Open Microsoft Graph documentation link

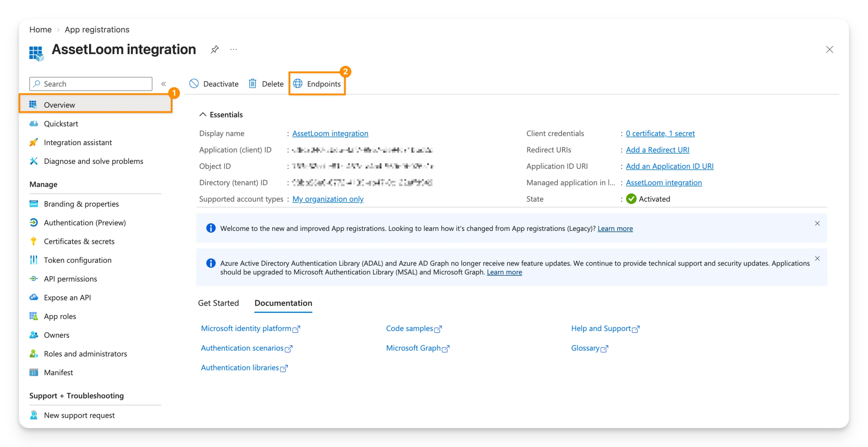(418, 348)
